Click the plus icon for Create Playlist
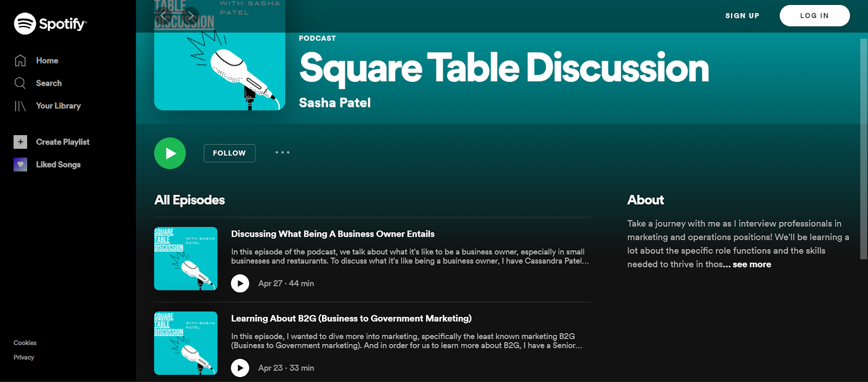 click(20, 142)
